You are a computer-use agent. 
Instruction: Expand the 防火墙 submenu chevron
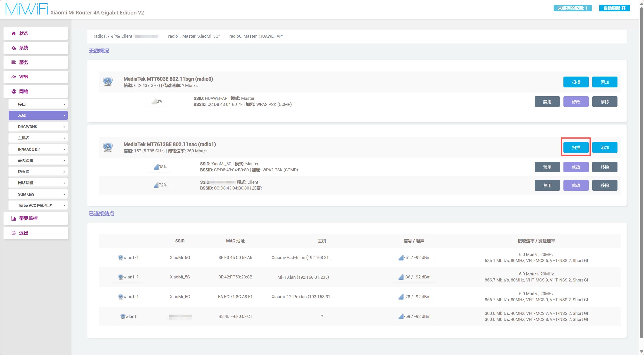pos(64,172)
